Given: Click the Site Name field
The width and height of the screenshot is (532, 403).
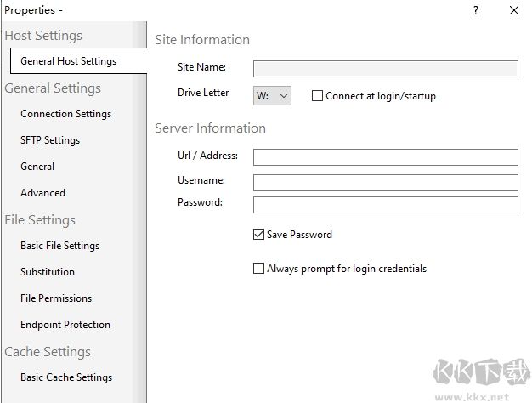Looking at the screenshot, I should pyautogui.click(x=385, y=69).
